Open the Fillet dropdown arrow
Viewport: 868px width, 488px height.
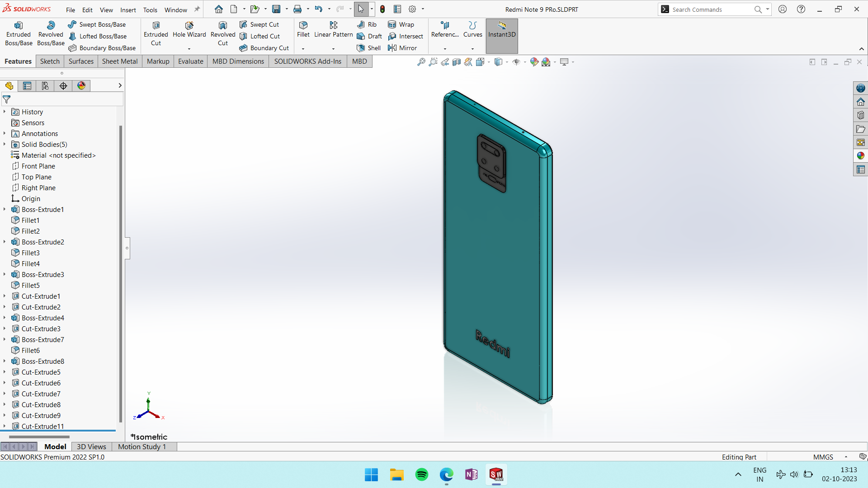[303, 49]
